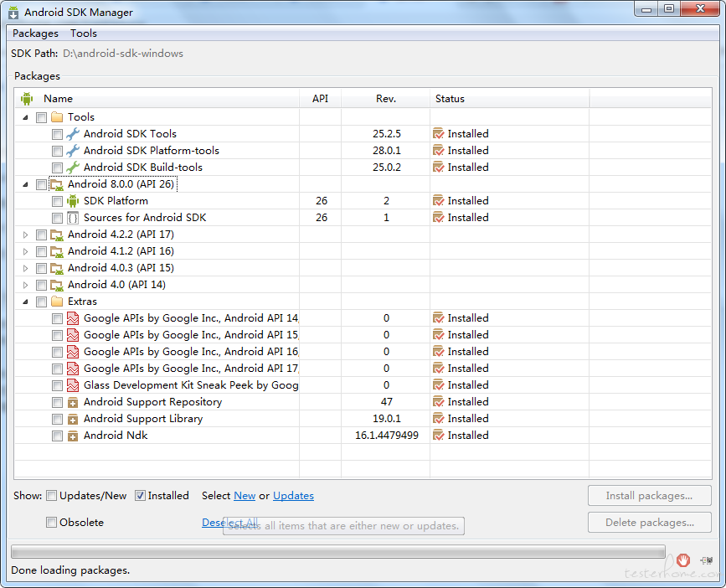
Task: Click the API column header
Action: click(320, 99)
